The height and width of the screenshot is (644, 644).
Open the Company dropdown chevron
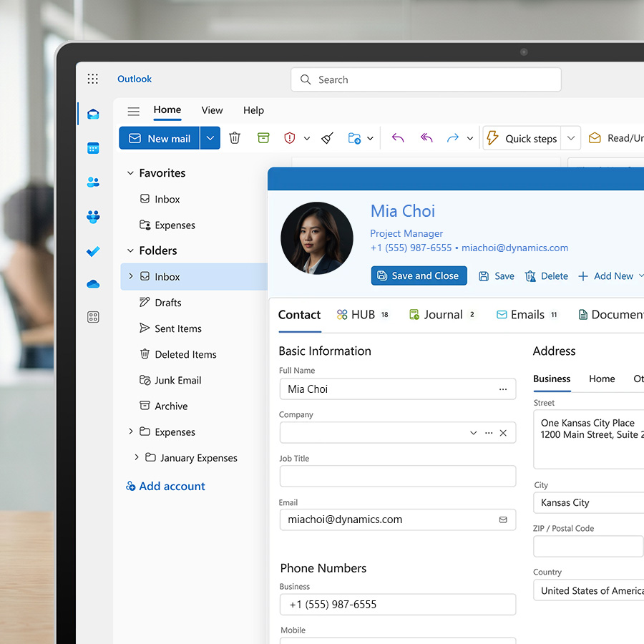pyautogui.click(x=474, y=433)
